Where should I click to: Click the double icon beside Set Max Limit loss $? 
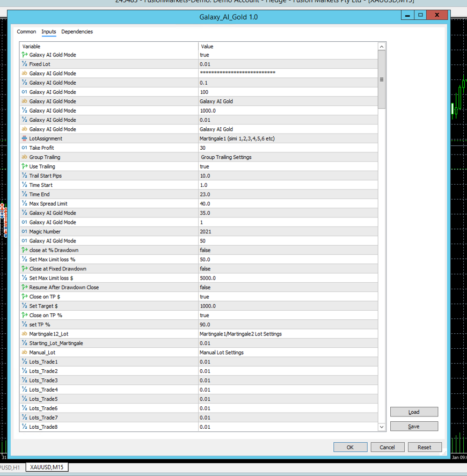[x=25, y=278]
